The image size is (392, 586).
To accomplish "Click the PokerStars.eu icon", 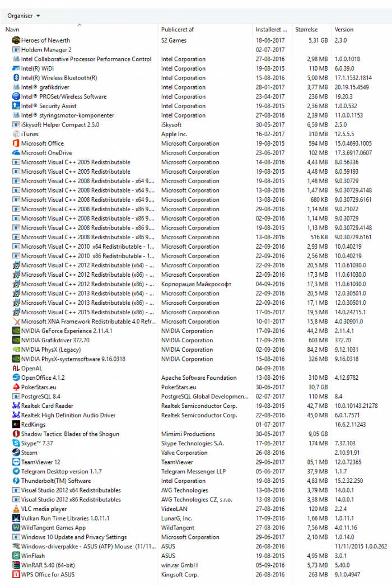I will click(x=16, y=387).
